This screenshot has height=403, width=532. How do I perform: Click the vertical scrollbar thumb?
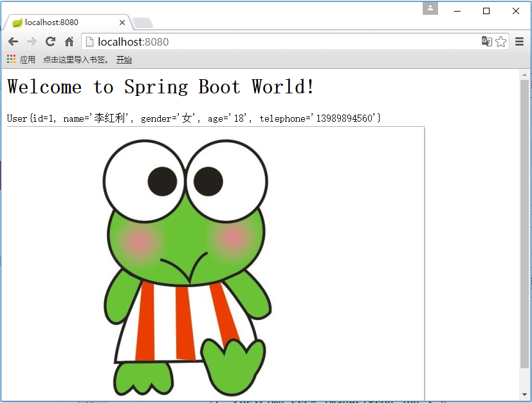524,224
